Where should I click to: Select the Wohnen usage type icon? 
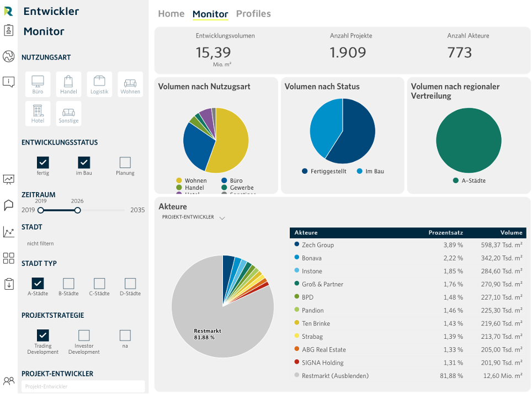point(130,84)
